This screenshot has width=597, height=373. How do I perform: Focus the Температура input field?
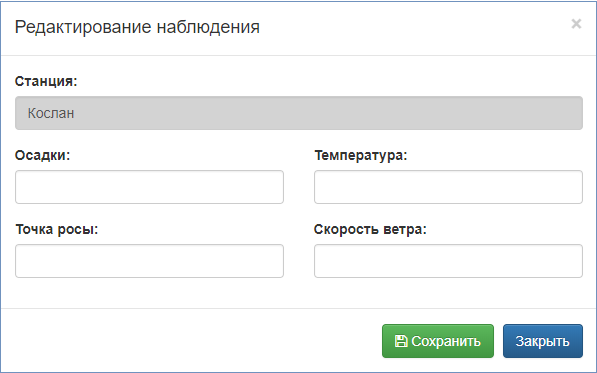click(x=448, y=187)
